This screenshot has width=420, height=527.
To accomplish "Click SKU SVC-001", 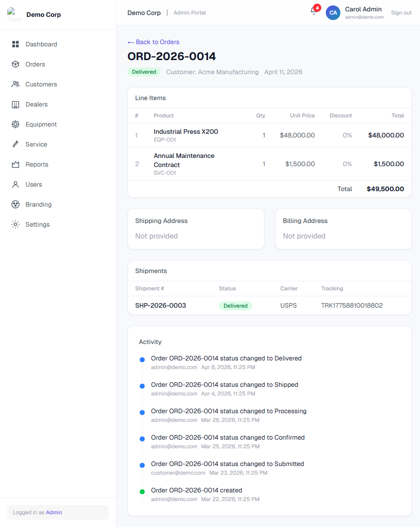I will point(165,173).
